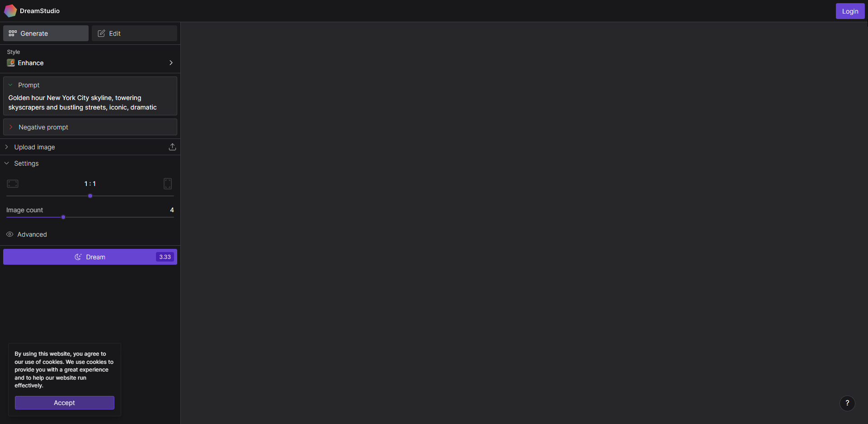Select the portrait aspect ratio icon
868x424 pixels.
(168, 184)
